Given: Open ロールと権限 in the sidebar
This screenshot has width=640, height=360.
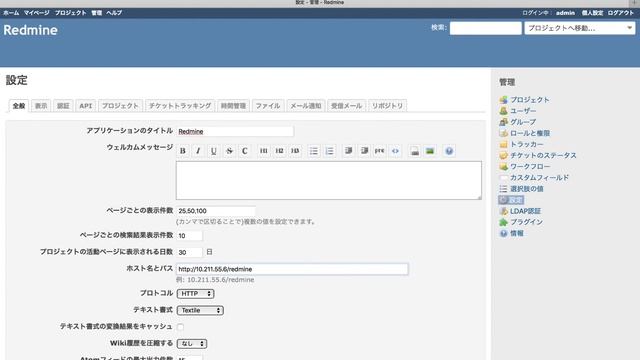Looking at the screenshot, I should pos(530,133).
